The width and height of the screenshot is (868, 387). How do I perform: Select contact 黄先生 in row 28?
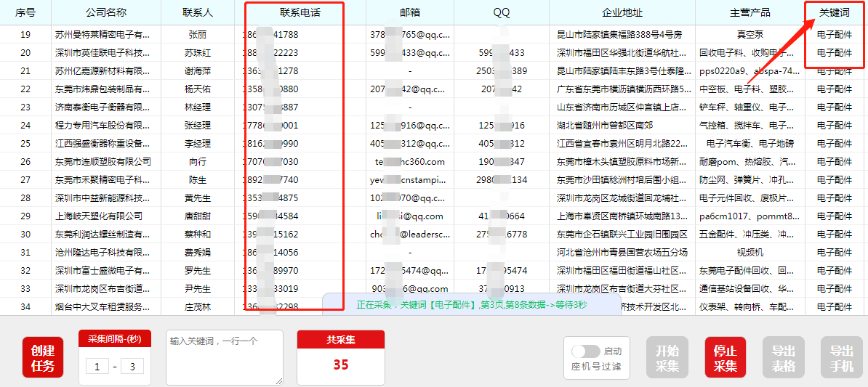click(x=198, y=198)
